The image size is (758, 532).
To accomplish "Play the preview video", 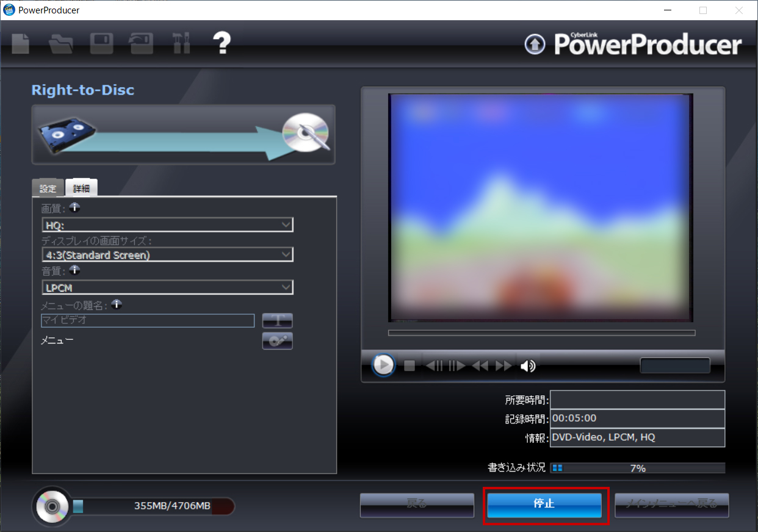I will click(383, 365).
